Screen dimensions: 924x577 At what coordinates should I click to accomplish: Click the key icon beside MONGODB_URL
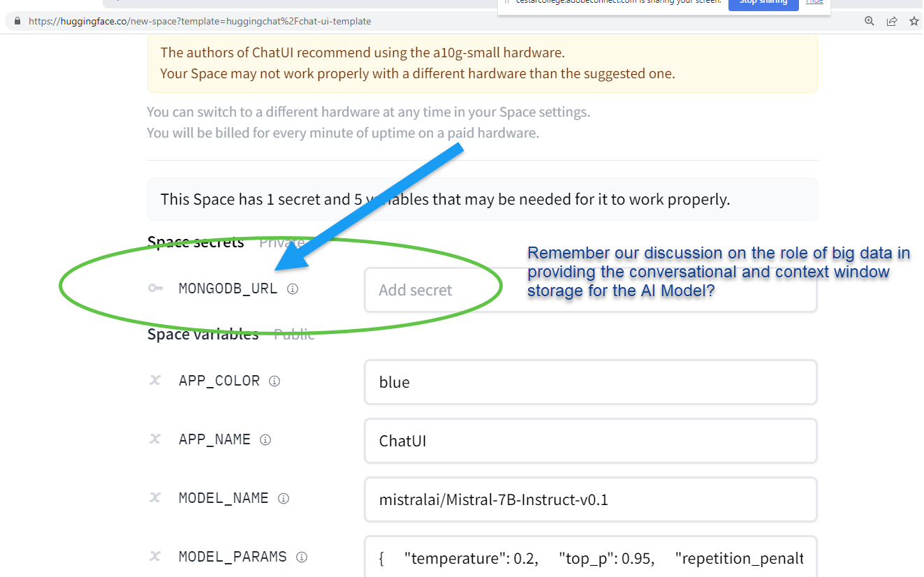156,288
